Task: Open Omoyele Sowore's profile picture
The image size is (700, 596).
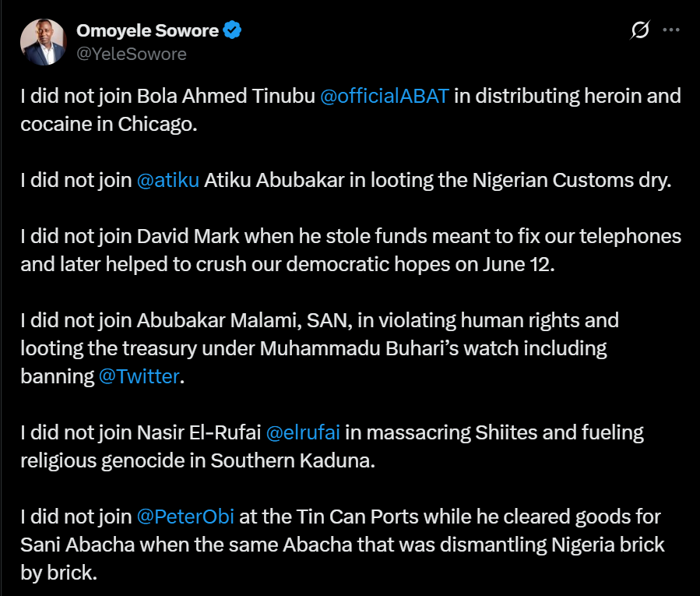Action: pyautogui.click(x=44, y=42)
